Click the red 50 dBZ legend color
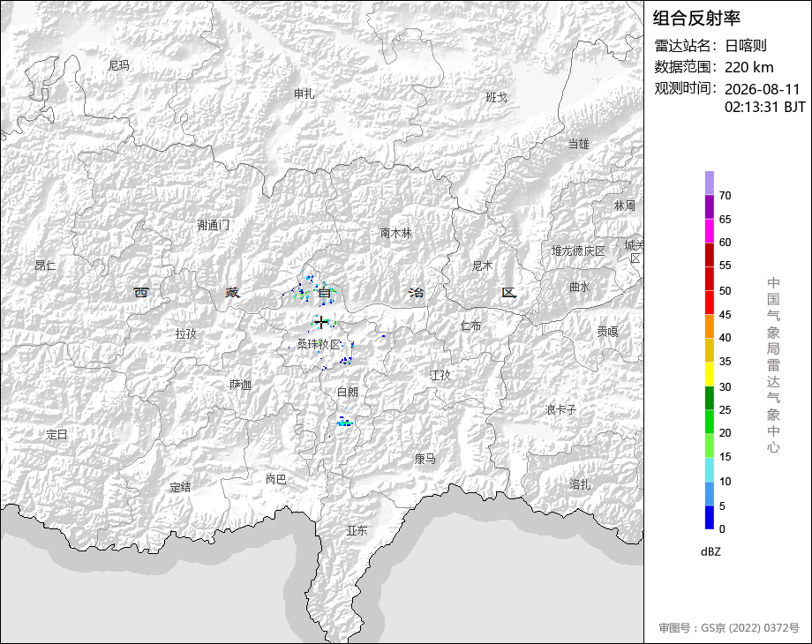812x644 pixels. [x=710, y=279]
